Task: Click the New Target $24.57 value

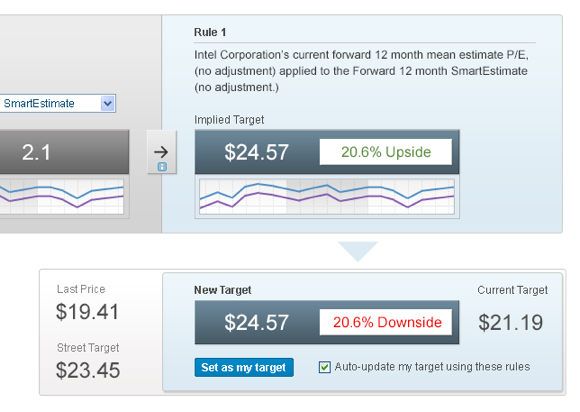Action: [x=256, y=322]
